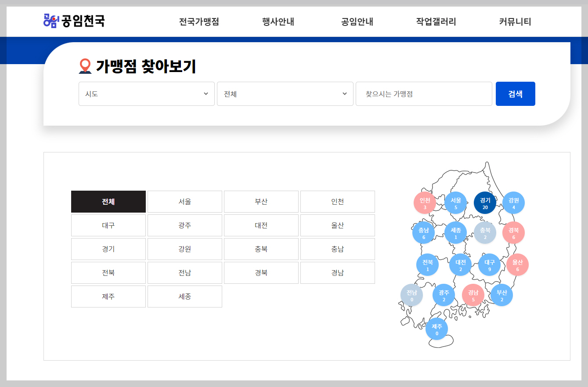Click the 강원 4 map marker
Screen dimensions: 588x387
pyautogui.click(x=513, y=203)
